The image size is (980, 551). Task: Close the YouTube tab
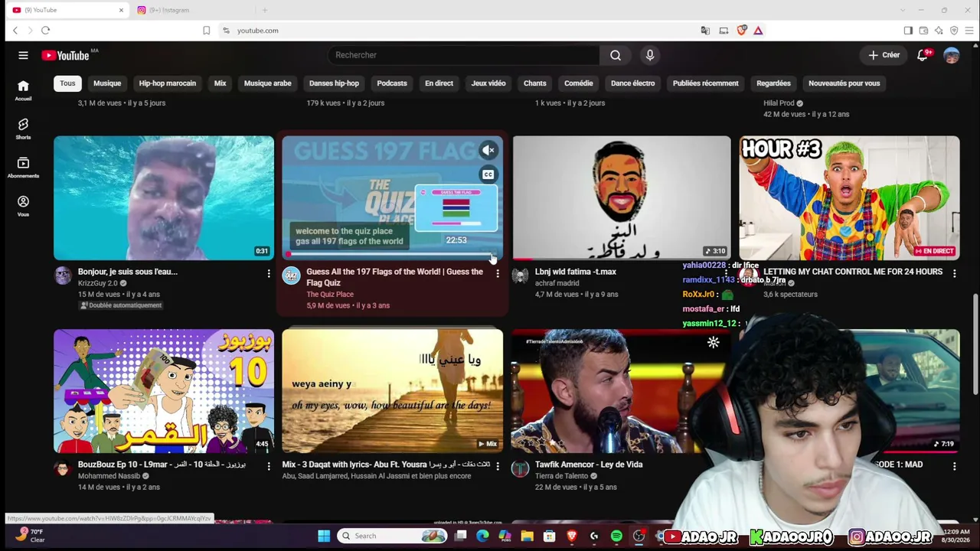coord(121,10)
